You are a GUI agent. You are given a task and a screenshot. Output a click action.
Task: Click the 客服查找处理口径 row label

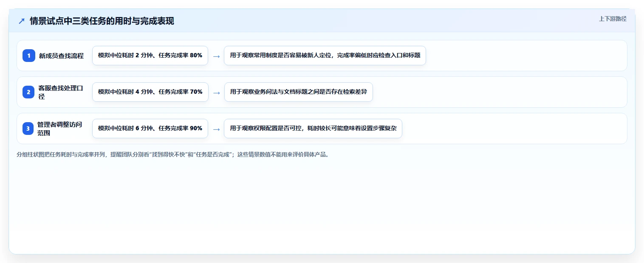pyautogui.click(x=61, y=92)
